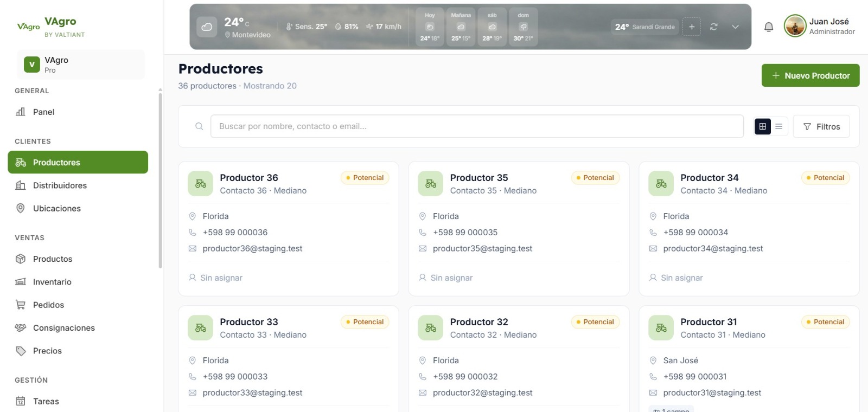Switch to list view

coord(778,126)
